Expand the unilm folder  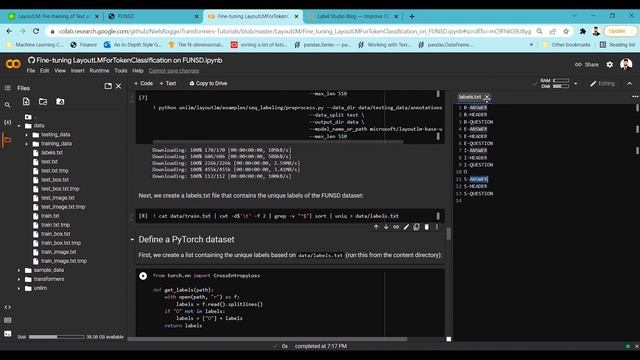point(19,288)
